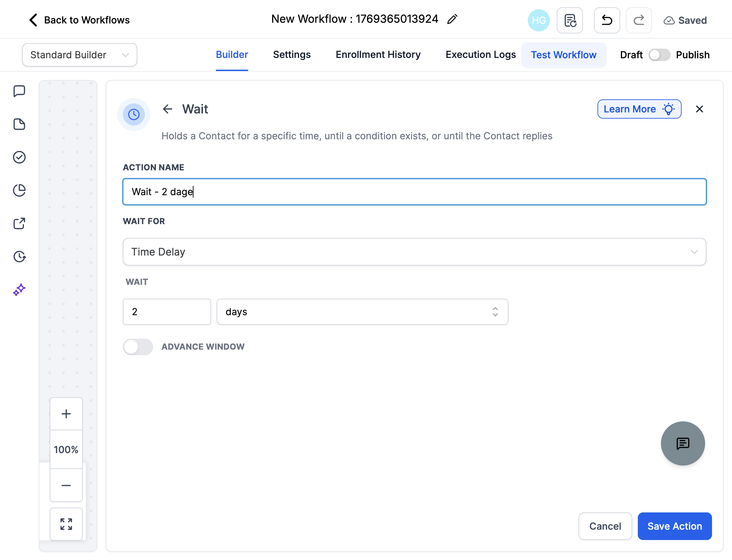Click Save Action
Image resolution: width=732 pixels, height=560 pixels.
pyautogui.click(x=675, y=526)
